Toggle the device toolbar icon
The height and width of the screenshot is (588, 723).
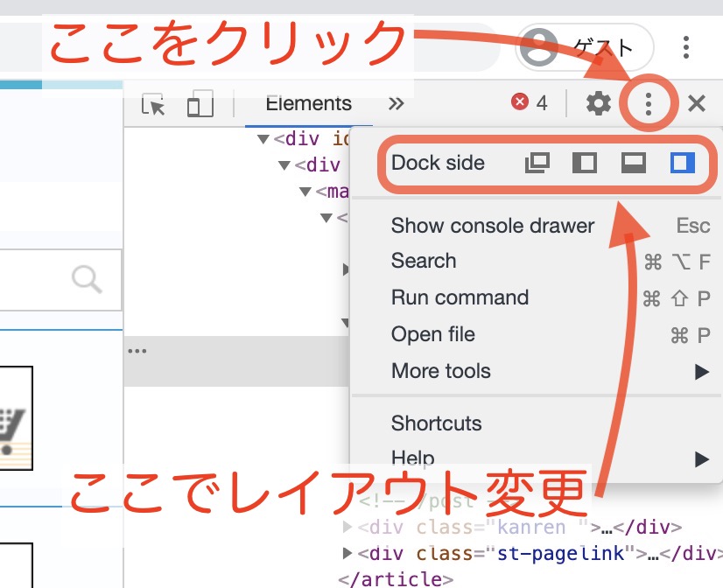point(200,103)
